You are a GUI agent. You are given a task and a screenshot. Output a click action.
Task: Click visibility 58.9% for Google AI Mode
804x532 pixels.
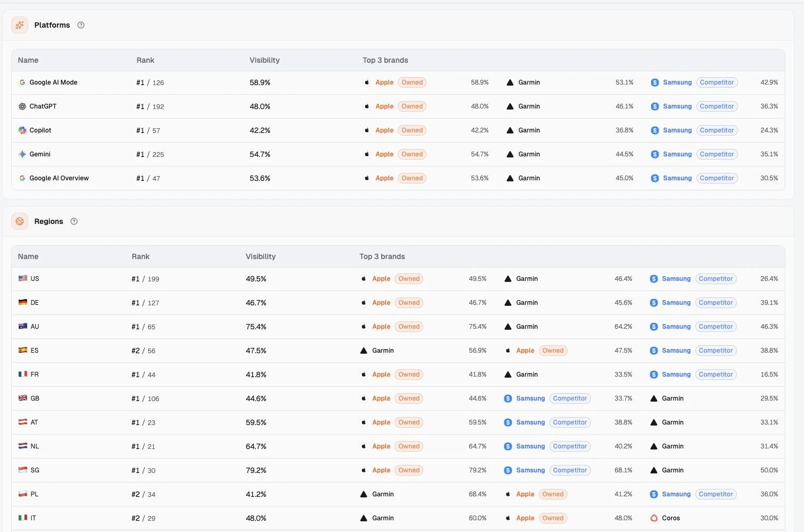[260, 82]
